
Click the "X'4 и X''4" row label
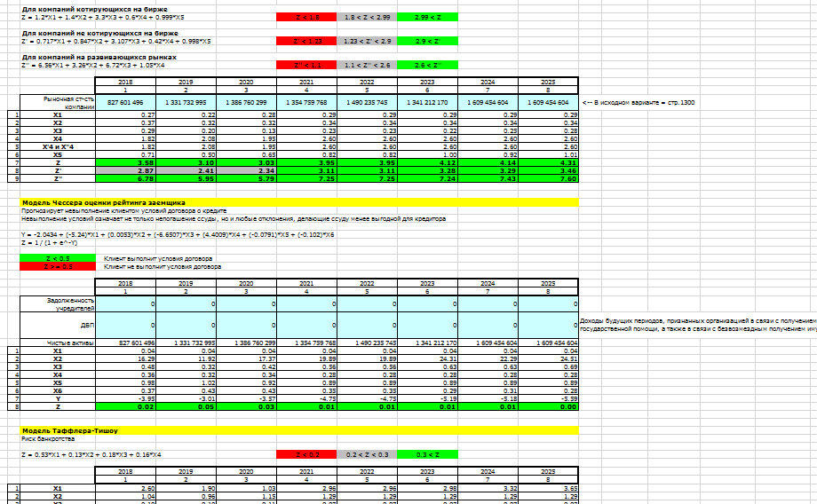click(58, 146)
